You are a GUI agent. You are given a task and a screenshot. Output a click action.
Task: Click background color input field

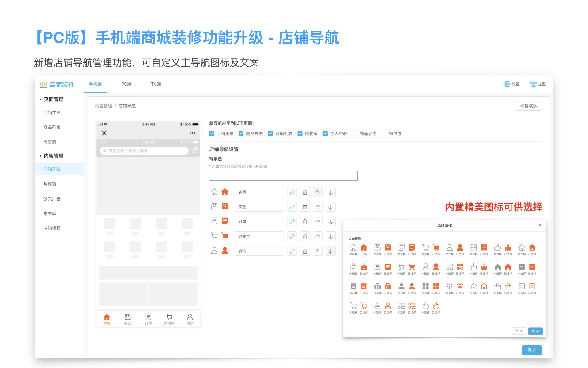tap(283, 176)
